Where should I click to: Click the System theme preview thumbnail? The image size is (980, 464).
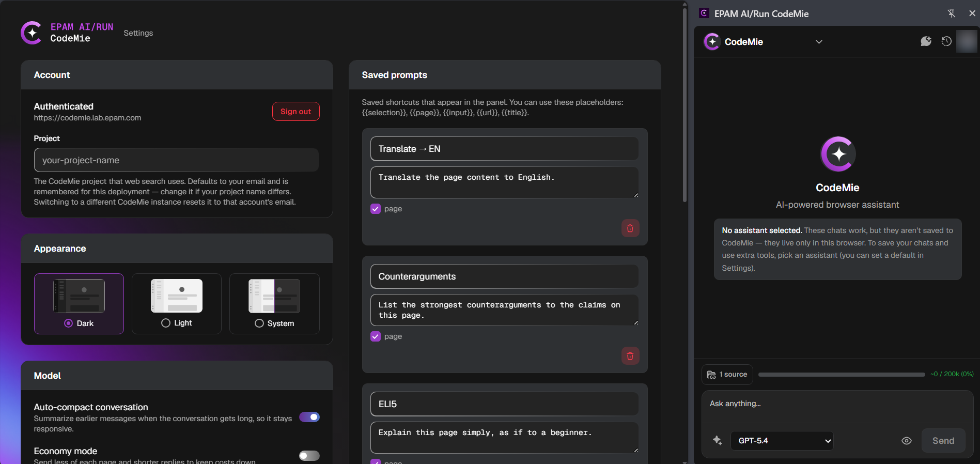pos(274,296)
